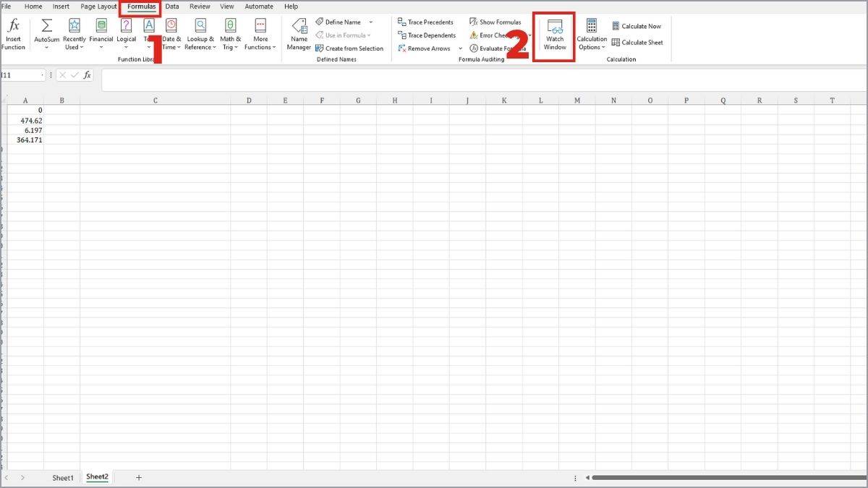Open the Name Manager
This screenshot has width=868, height=488.
tap(299, 35)
